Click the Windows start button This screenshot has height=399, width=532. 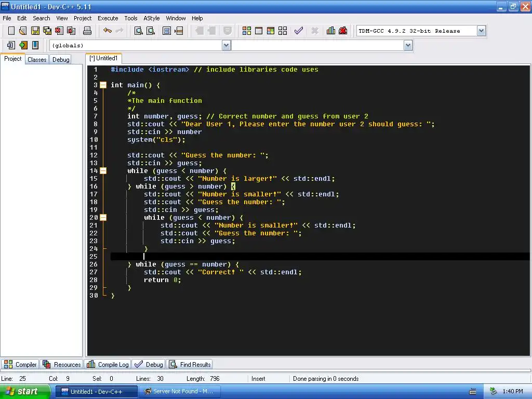click(x=25, y=392)
